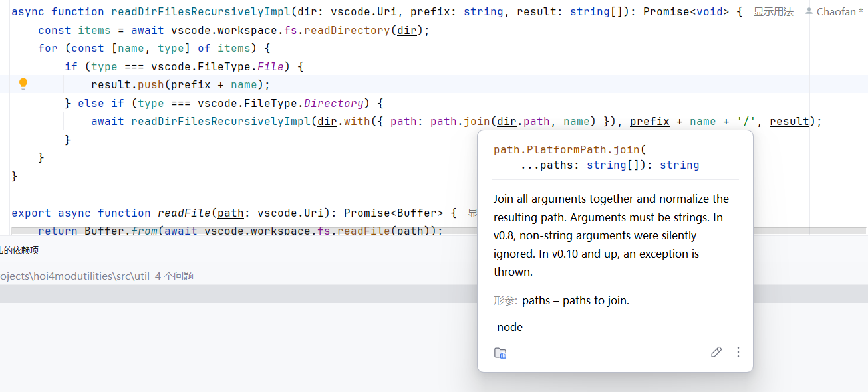Click the node library label in popup
868x392 pixels.
coord(509,327)
